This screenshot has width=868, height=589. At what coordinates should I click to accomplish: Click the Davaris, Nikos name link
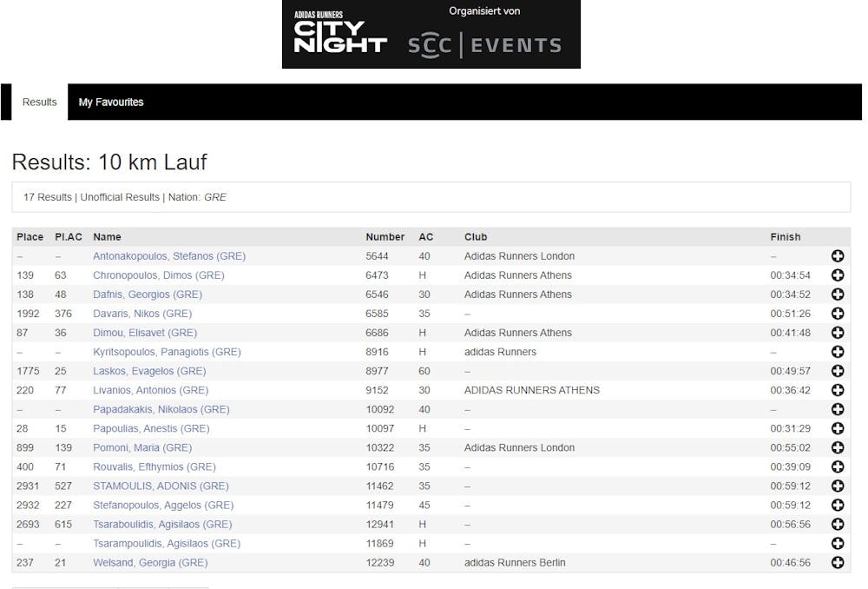click(x=142, y=314)
